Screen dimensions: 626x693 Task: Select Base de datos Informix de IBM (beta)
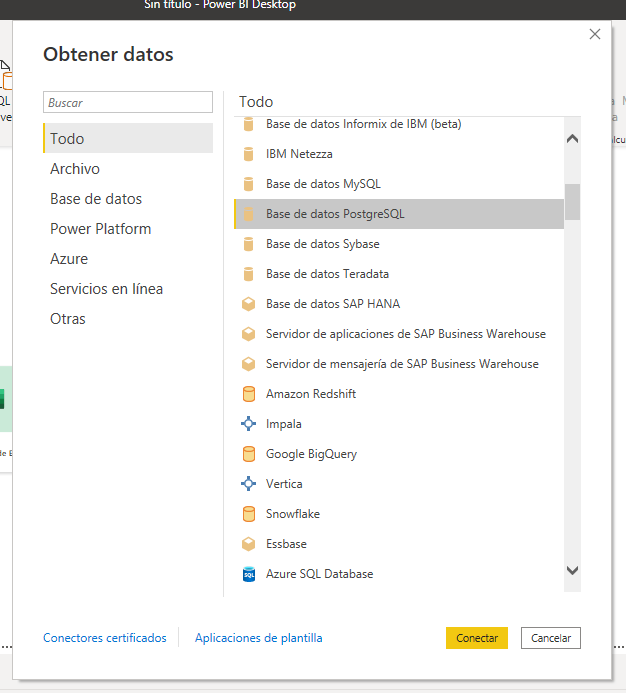pos(399,124)
